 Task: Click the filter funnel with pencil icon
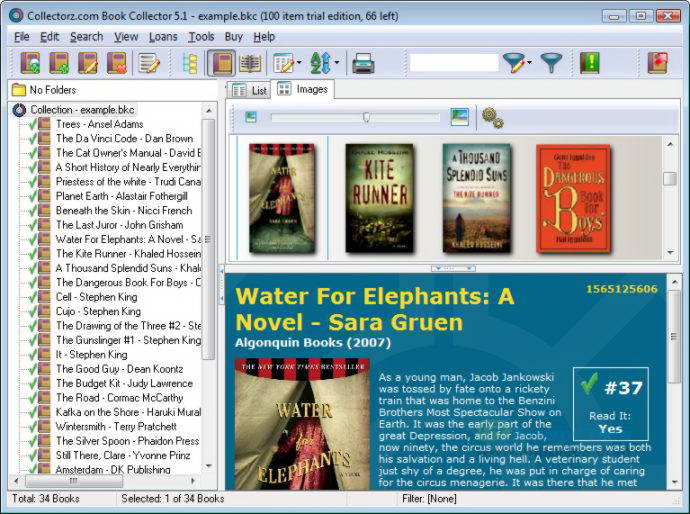513,63
